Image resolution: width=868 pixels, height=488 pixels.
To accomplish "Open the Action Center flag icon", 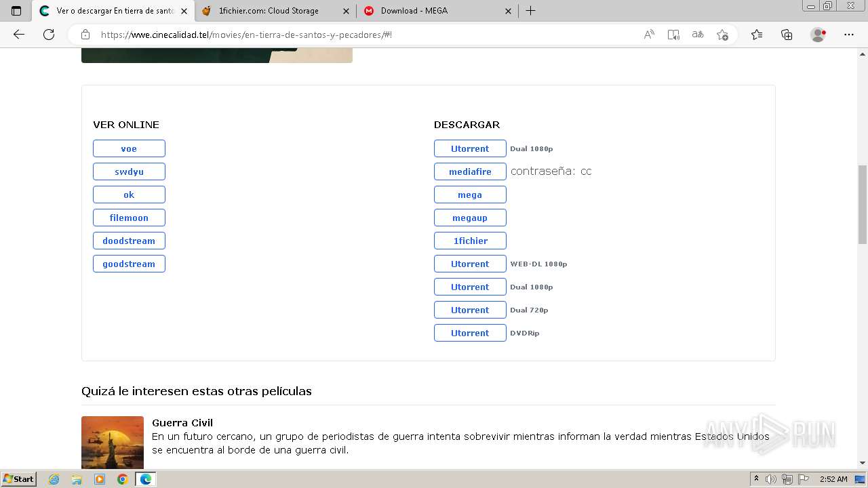I will (x=803, y=479).
